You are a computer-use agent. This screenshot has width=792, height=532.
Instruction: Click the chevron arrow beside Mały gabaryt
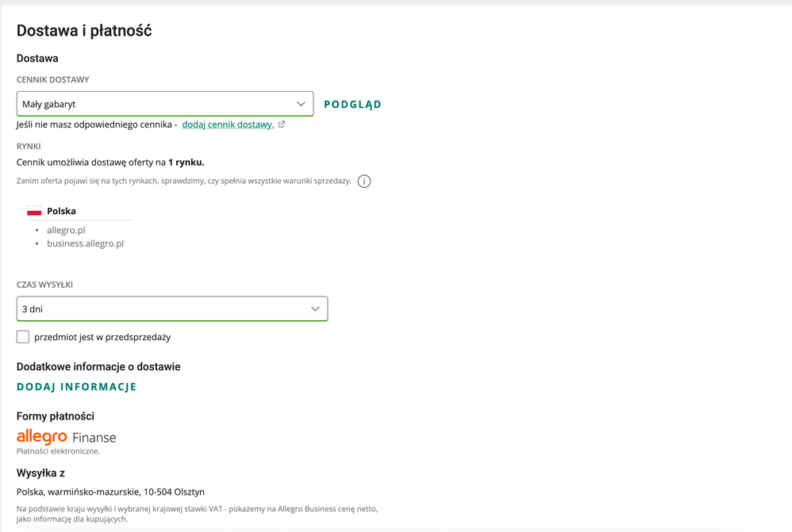[301, 104]
